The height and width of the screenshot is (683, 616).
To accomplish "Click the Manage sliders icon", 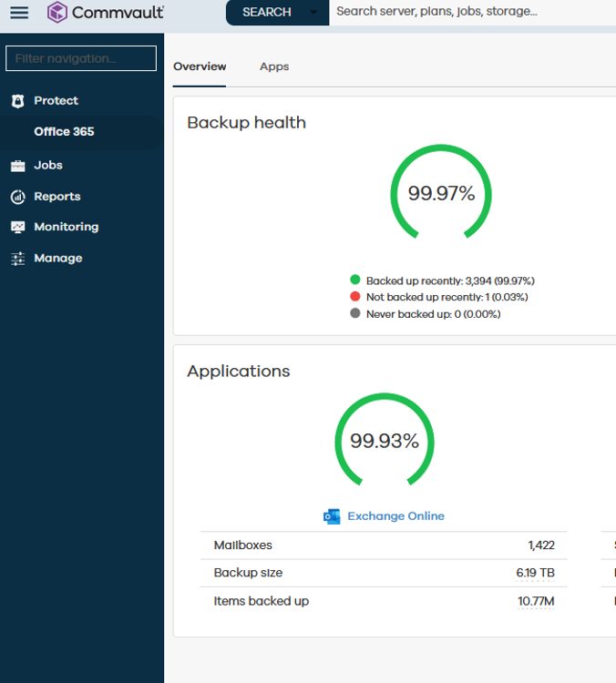I will click(18, 259).
